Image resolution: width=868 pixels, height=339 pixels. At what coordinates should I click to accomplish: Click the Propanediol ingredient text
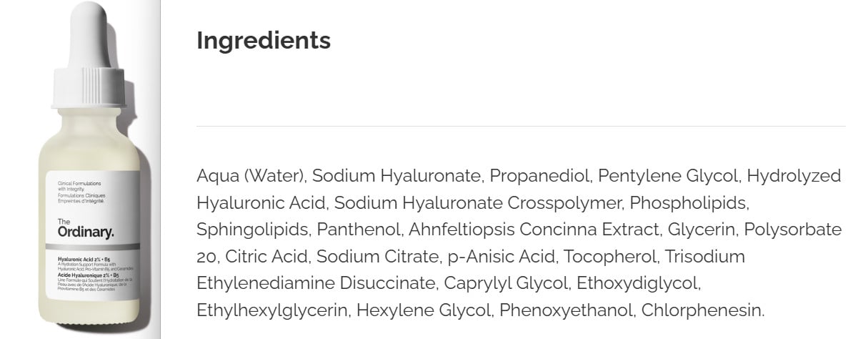tap(539, 176)
